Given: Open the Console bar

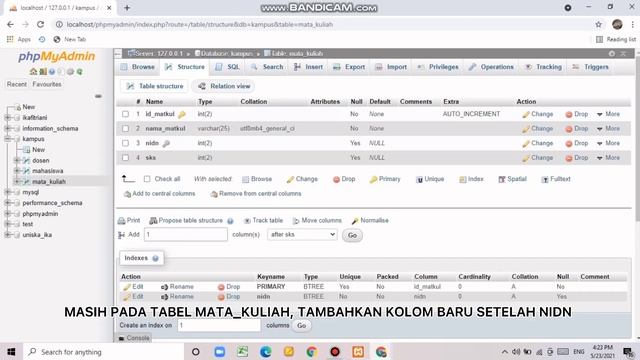Looking at the screenshot, I should point(134,338).
